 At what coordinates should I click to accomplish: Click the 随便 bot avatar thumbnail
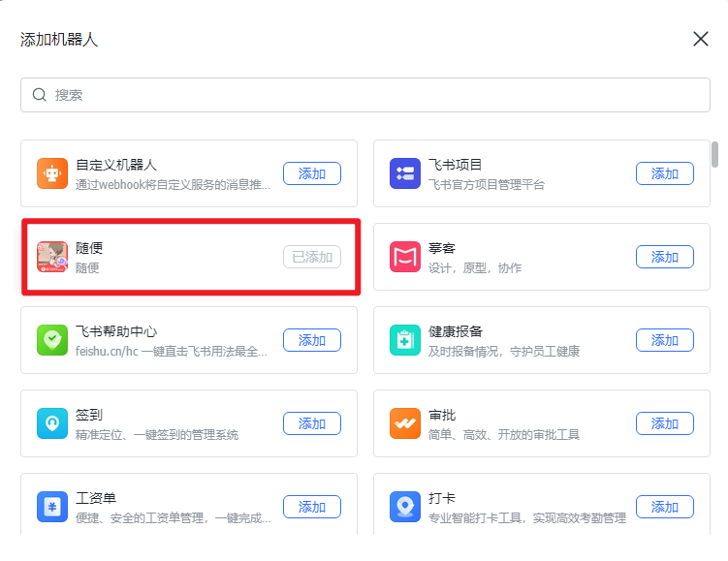52,257
